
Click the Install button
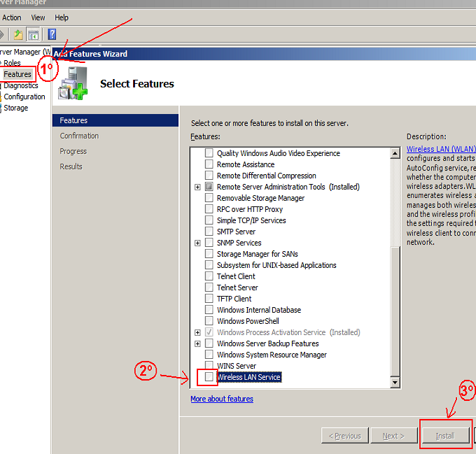[445, 436]
